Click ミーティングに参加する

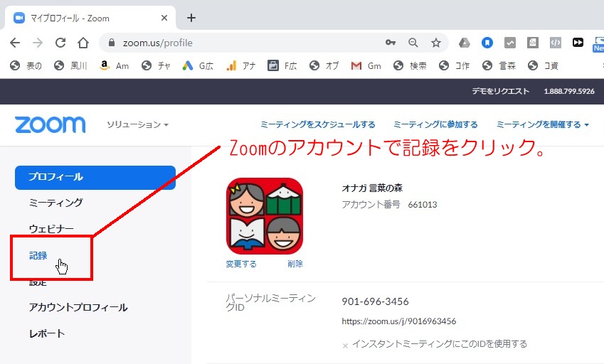(x=435, y=124)
